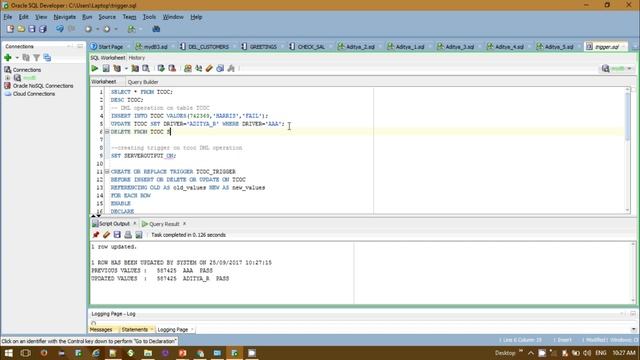Click the editor vertical scrollbar
Screen dimensions: 640x360
pos(627,150)
